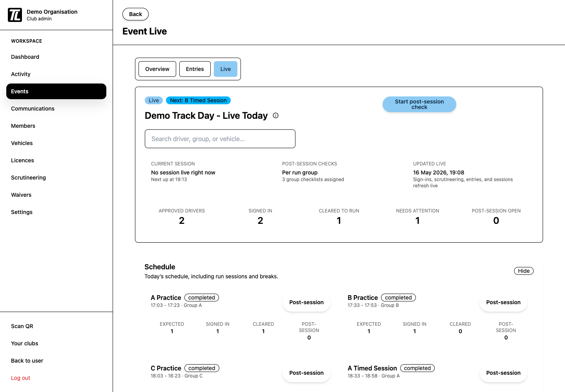The image size is (565, 392).
Task: Click the A Timed Session title
Action: 372,368
